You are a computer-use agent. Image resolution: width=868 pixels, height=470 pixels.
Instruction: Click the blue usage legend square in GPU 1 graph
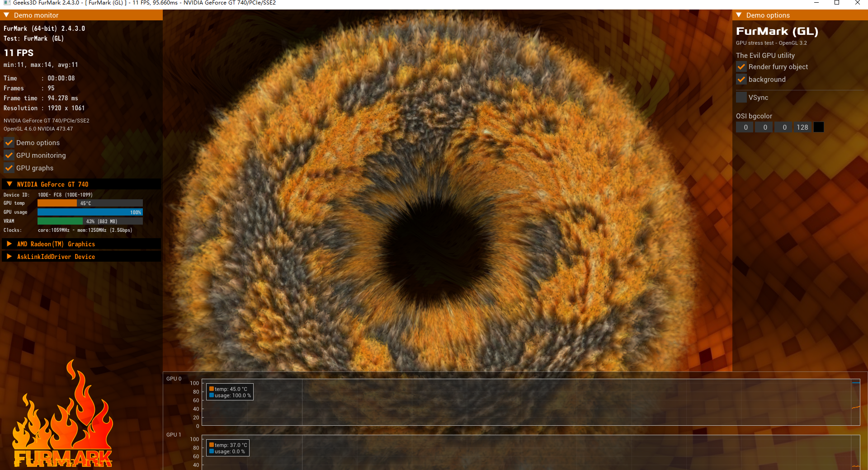(212, 451)
